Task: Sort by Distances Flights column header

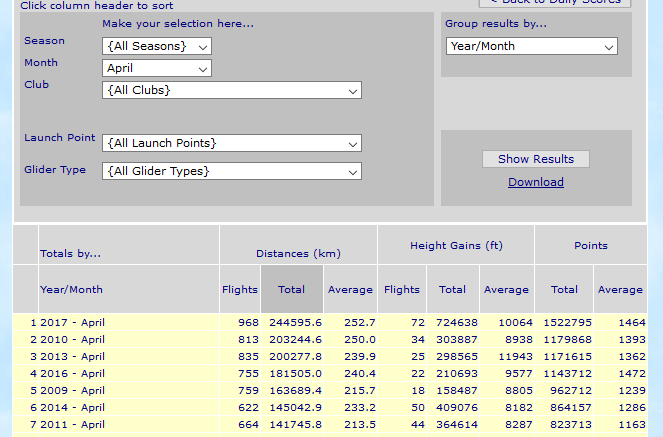Action: tap(240, 290)
